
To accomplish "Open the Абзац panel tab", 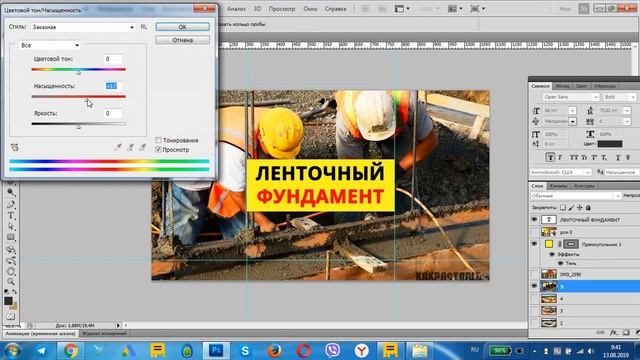I will 562,86.
